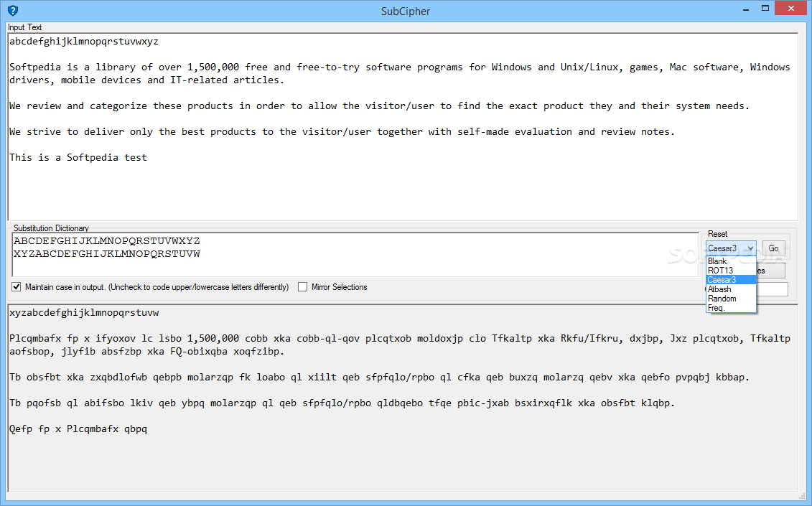Pick Random from the reset list
Image resolution: width=812 pixels, height=506 pixels.
pos(731,299)
